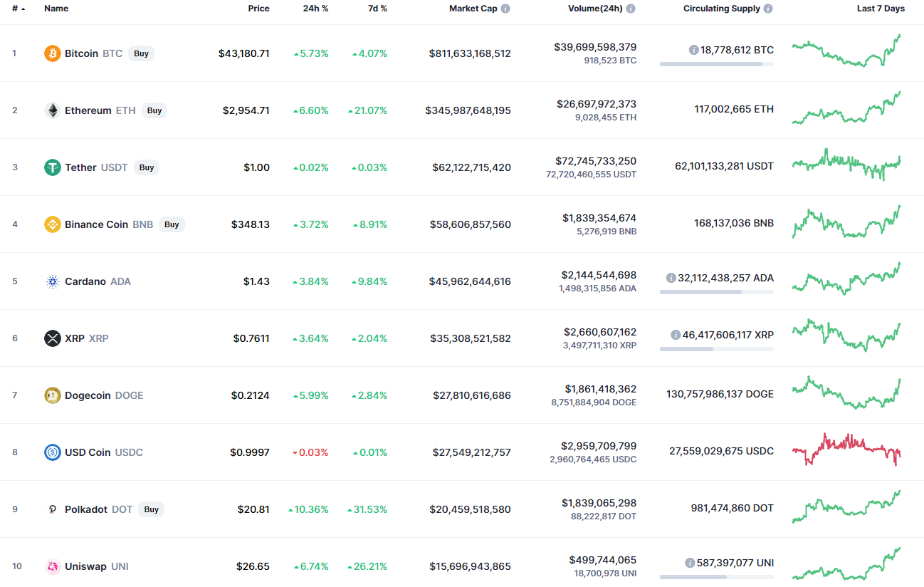Click Cardano's circulating supply progress bar
Screen dimensions: 924x587
(x=717, y=292)
